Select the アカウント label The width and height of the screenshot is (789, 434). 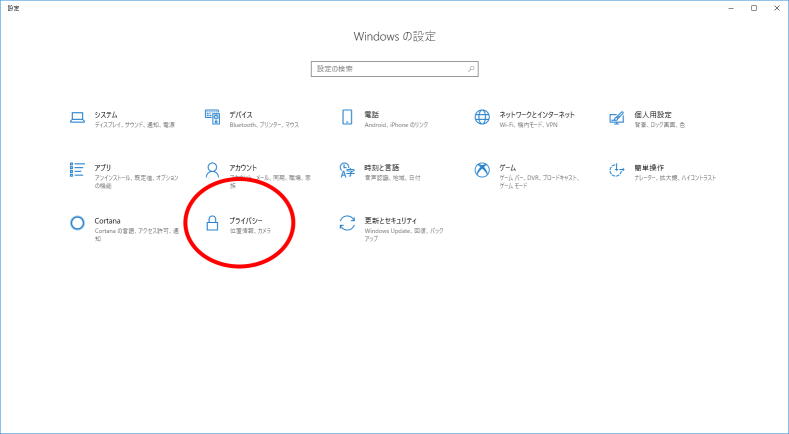pyautogui.click(x=243, y=168)
